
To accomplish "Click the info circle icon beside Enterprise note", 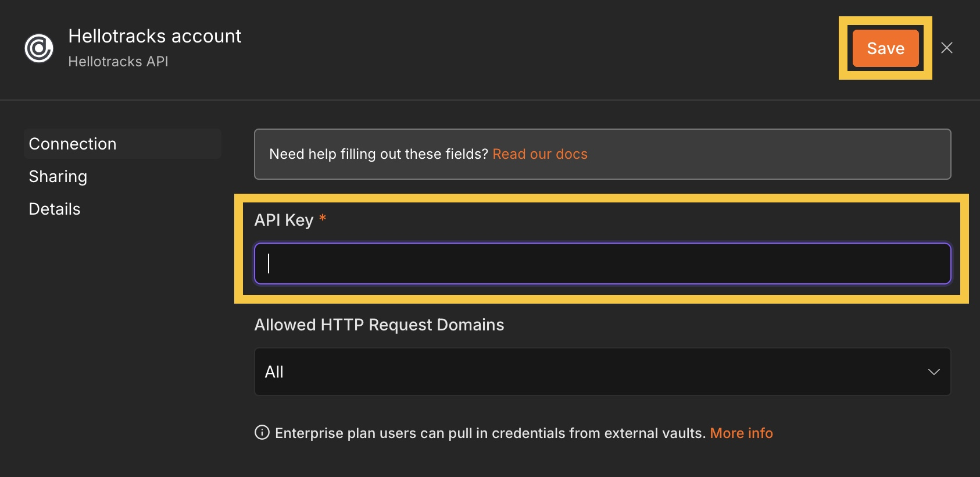I will [x=262, y=433].
